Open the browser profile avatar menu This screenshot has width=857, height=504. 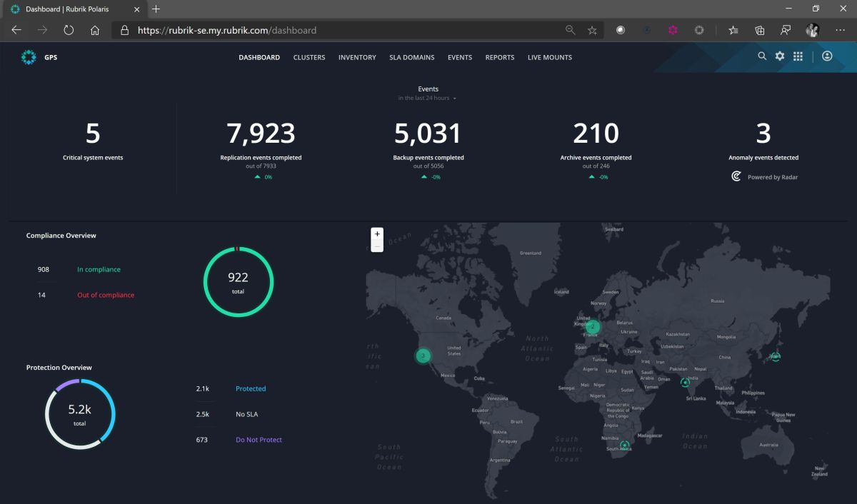tap(812, 30)
